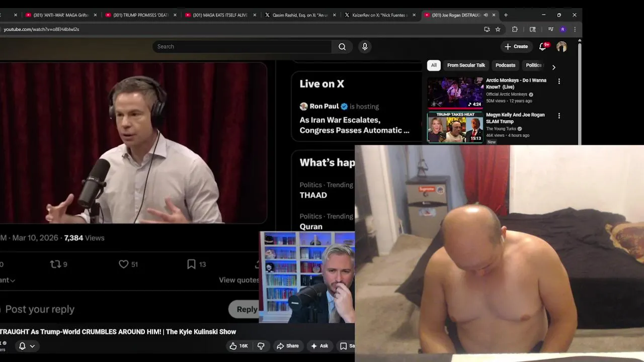
Task: Click the 7,384 Views count
Action: [84, 238]
